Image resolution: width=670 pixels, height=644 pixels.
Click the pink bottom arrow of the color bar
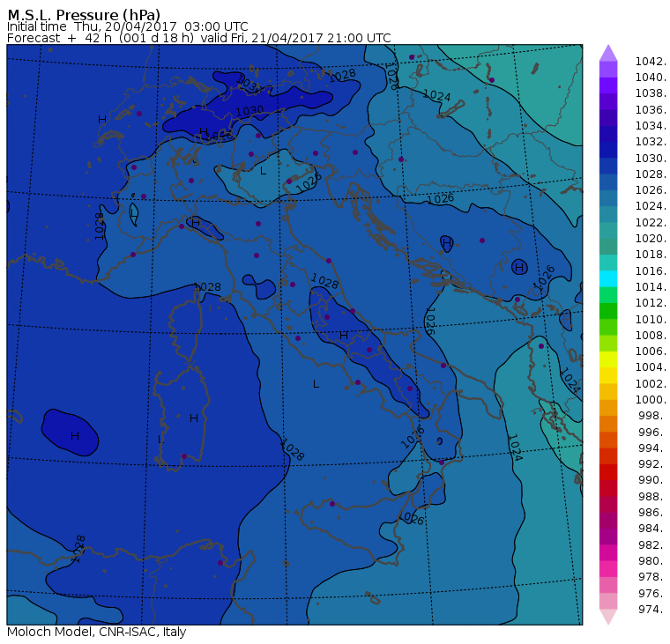608,616
